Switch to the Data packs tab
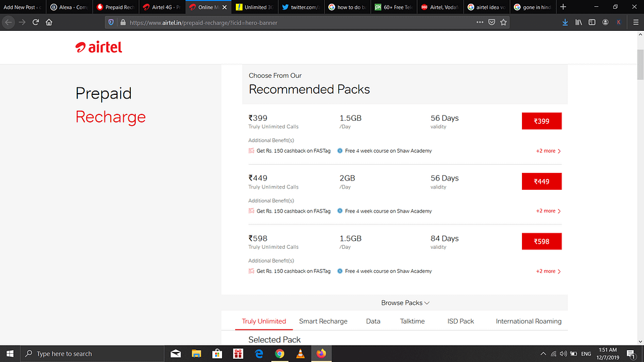644x362 pixels. tap(373, 321)
